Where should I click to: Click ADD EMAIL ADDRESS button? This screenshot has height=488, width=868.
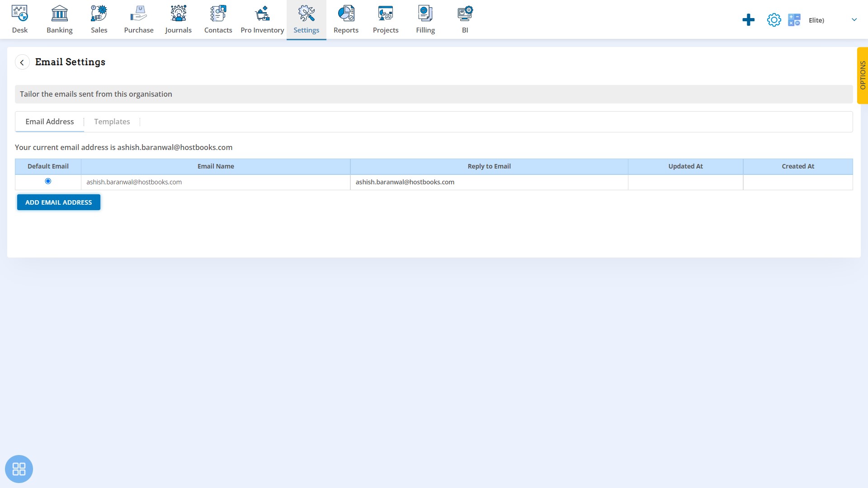(58, 202)
